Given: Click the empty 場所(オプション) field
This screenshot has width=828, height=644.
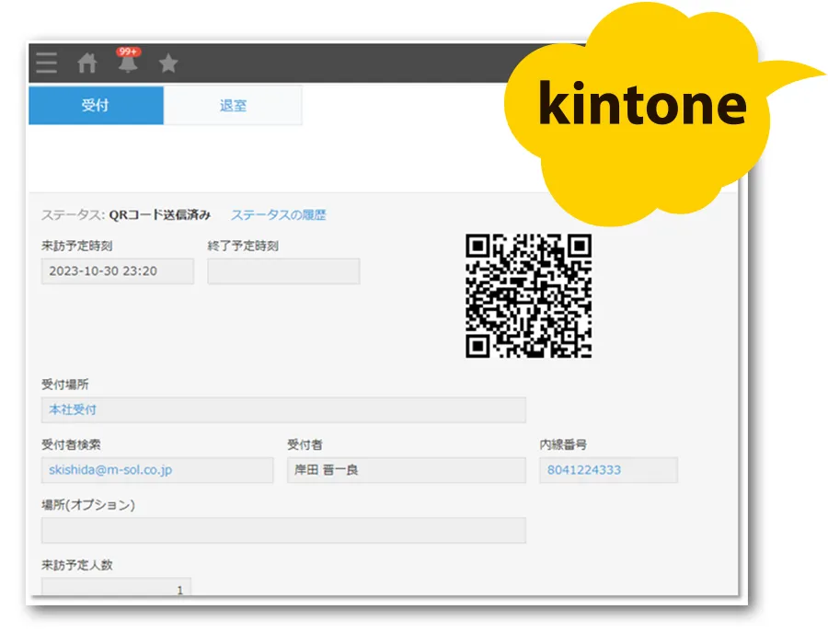Looking at the screenshot, I should pos(283,530).
